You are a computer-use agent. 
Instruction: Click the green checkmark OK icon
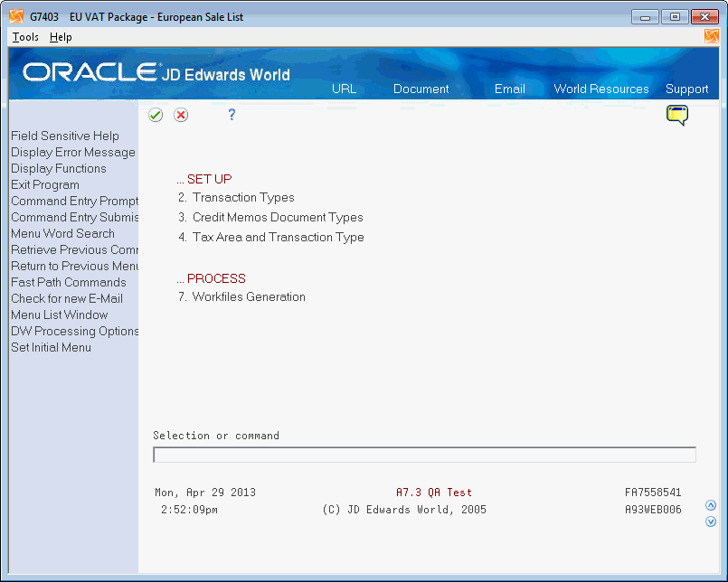[x=156, y=115]
